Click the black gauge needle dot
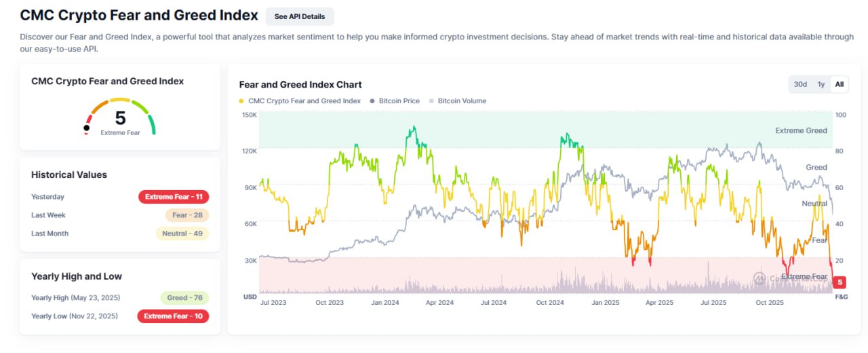 pos(87,128)
